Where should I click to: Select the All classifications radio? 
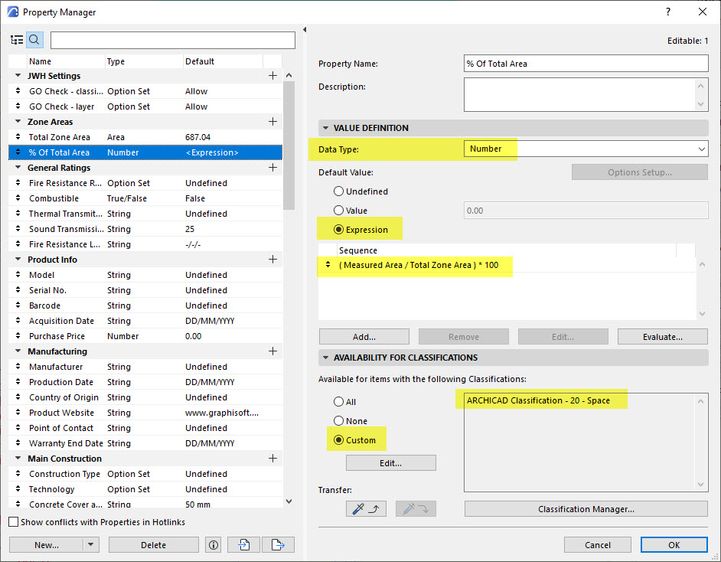(339, 401)
